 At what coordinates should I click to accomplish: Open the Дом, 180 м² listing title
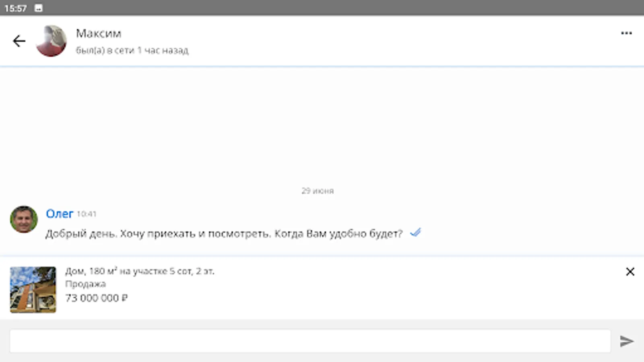click(140, 271)
